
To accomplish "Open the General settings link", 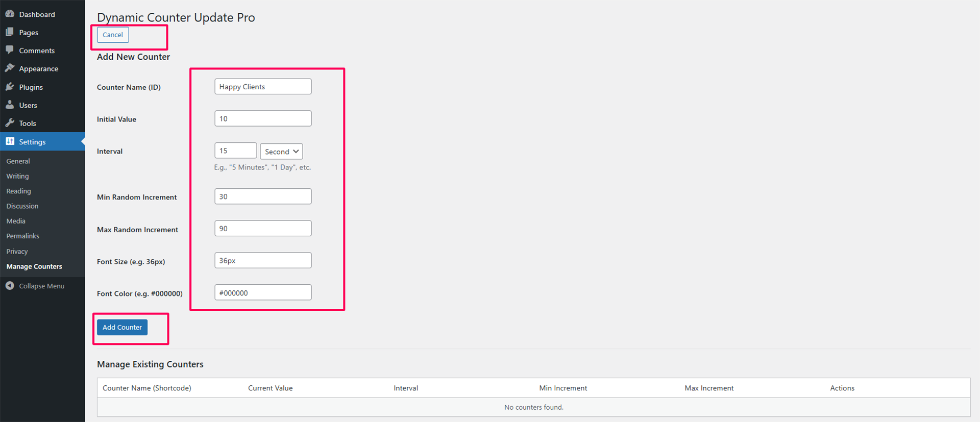I will coord(18,161).
